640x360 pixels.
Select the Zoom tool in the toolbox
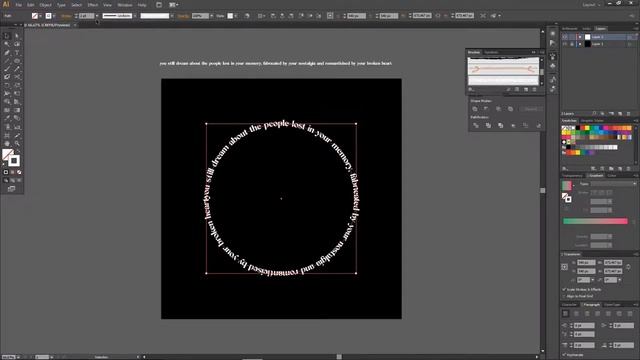pyautogui.click(x=17, y=143)
